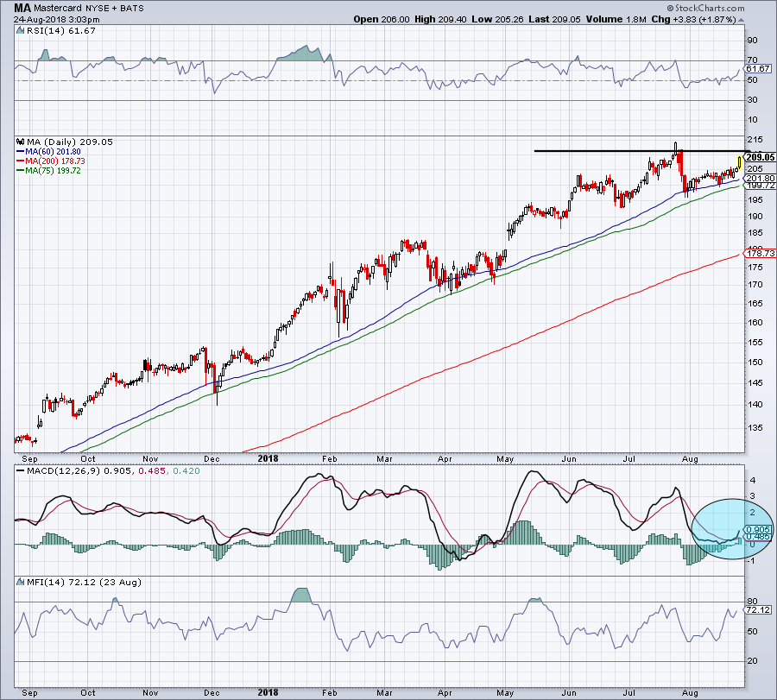Click the yellow latest candlestick on price chart

[739, 162]
